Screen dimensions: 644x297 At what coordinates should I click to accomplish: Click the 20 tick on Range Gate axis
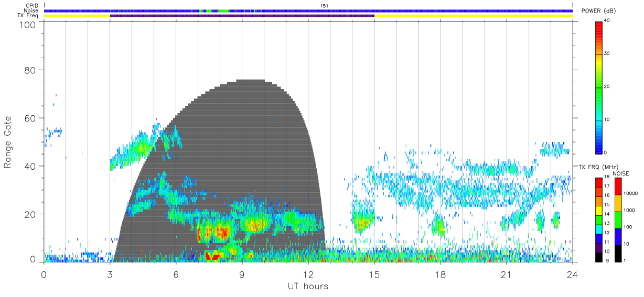pos(30,214)
